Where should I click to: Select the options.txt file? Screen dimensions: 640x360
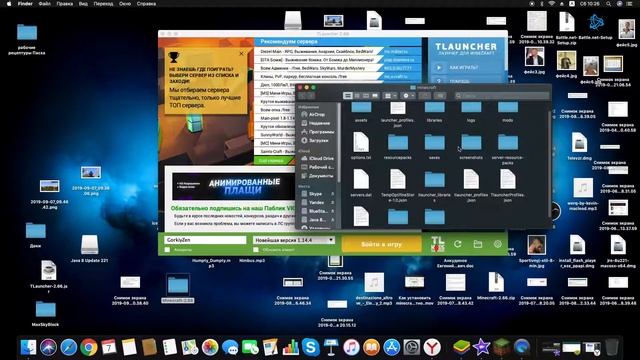(361, 145)
